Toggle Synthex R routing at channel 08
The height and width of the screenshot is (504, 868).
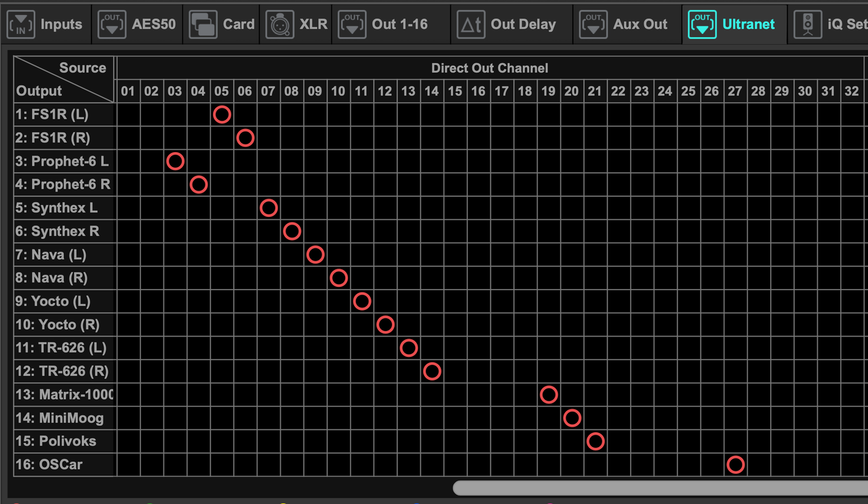292,231
